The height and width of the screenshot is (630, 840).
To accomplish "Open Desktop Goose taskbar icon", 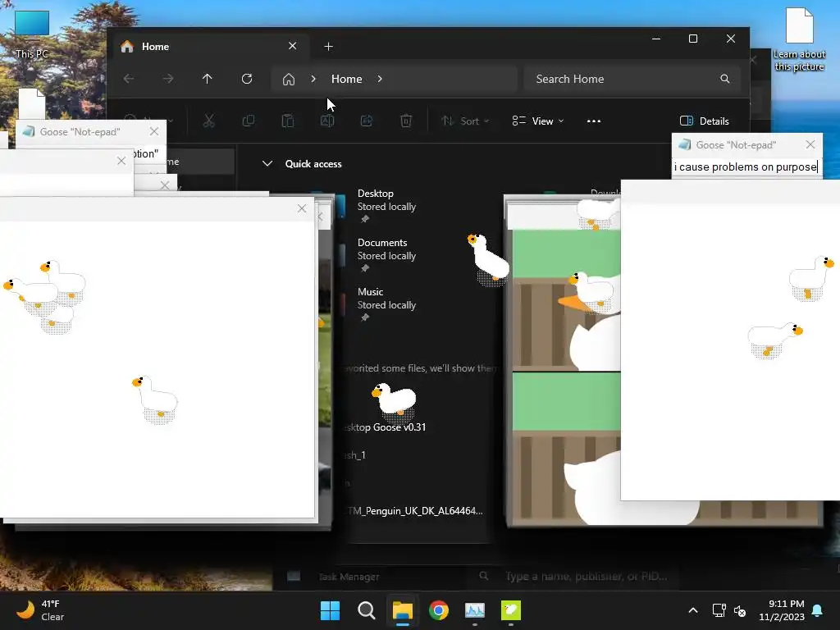I will (511, 610).
